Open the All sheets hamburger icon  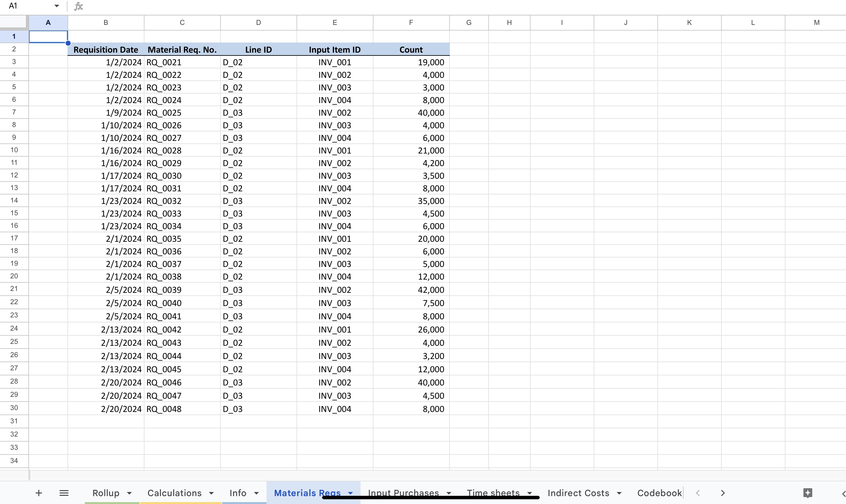(64, 493)
